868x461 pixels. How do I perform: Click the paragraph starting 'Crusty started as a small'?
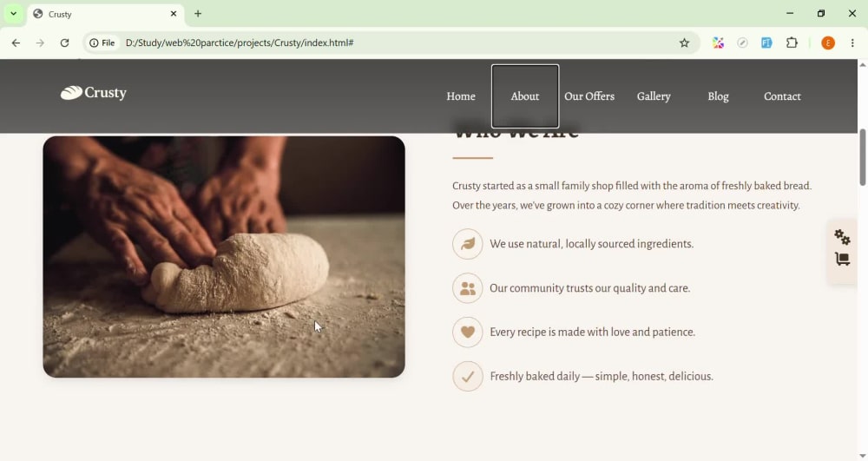(632, 195)
